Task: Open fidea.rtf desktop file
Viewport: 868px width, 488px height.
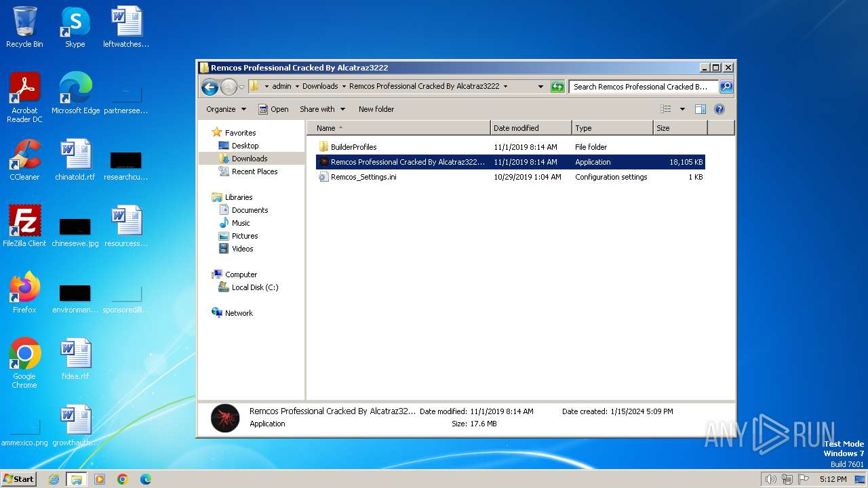Action: point(75,359)
